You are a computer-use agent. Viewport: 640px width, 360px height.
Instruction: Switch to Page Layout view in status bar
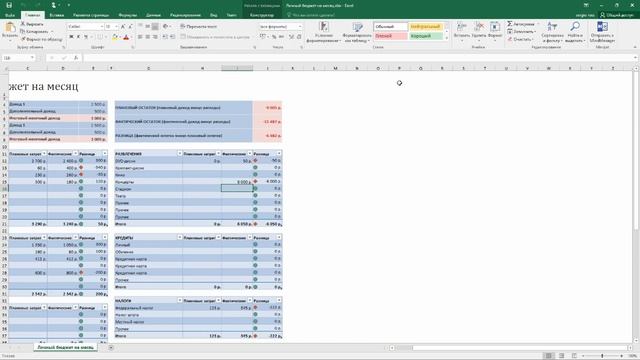(561, 356)
